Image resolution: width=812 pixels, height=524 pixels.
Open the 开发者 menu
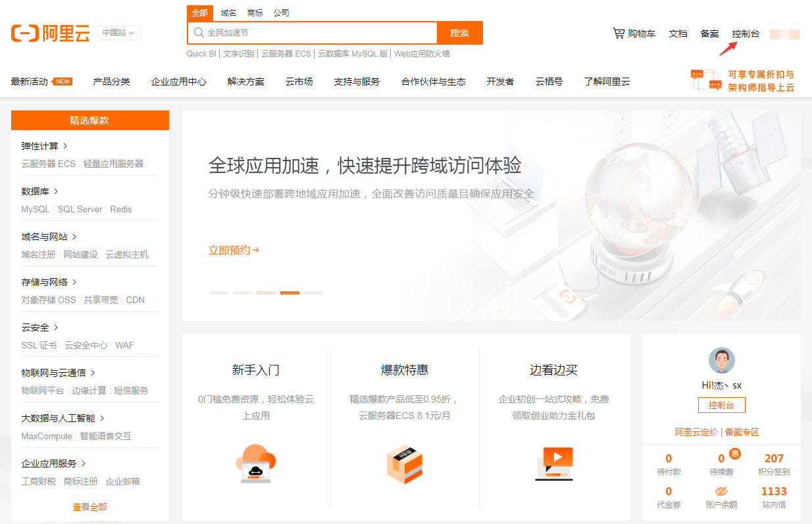pyautogui.click(x=500, y=82)
